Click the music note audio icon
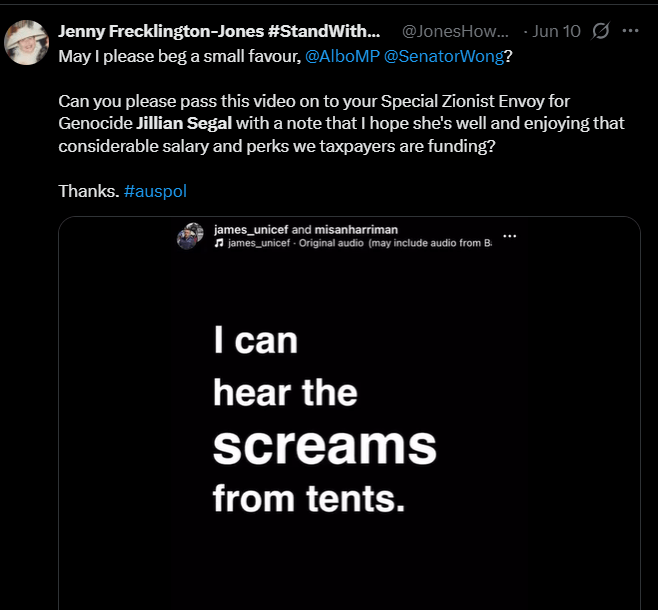The image size is (658, 610). tap(219, 243)
